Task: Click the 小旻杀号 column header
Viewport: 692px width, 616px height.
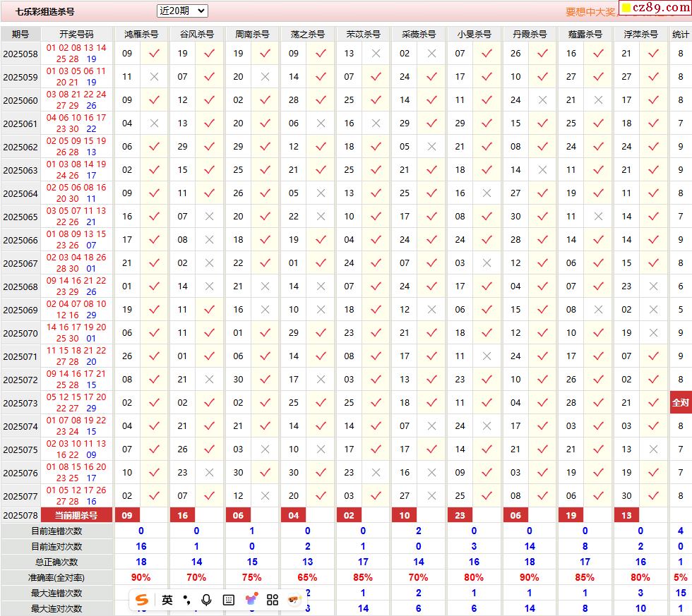Action: pyautogui.click(x=474, y=35)
